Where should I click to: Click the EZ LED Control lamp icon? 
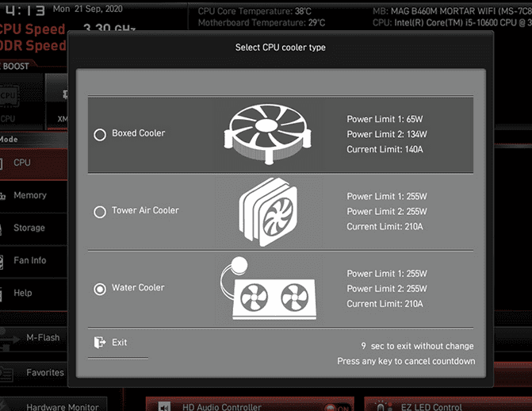383,406
